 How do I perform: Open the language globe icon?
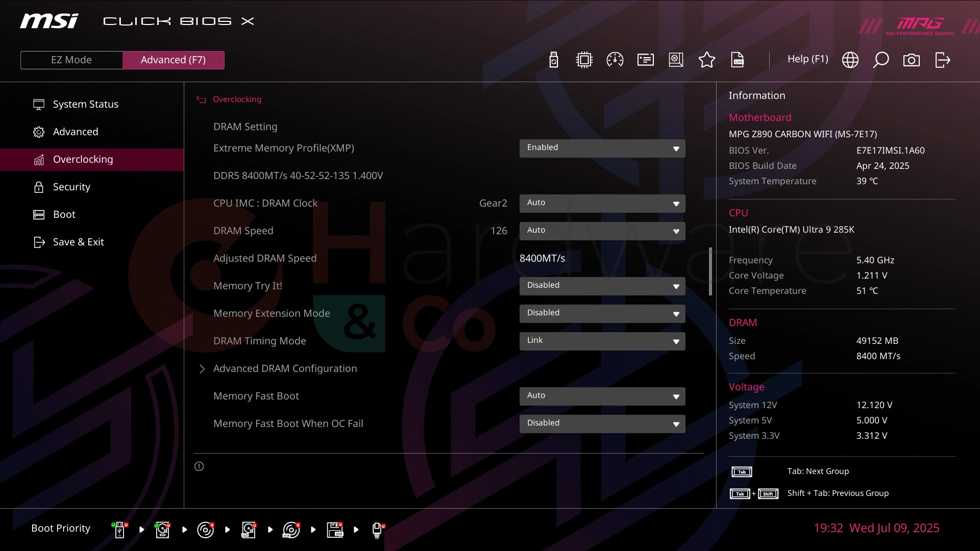pyautogui.click(x=850, y=60)
